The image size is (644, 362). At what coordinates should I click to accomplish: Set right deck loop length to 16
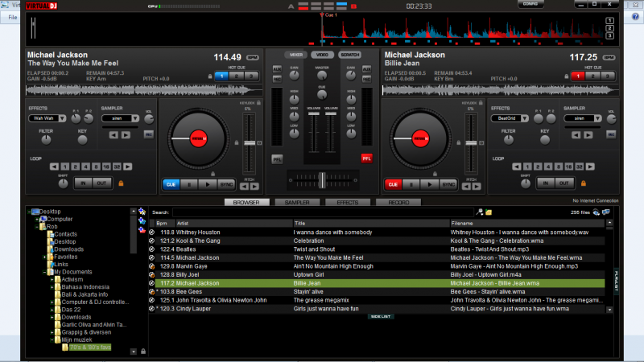click(x=569, y=167)
